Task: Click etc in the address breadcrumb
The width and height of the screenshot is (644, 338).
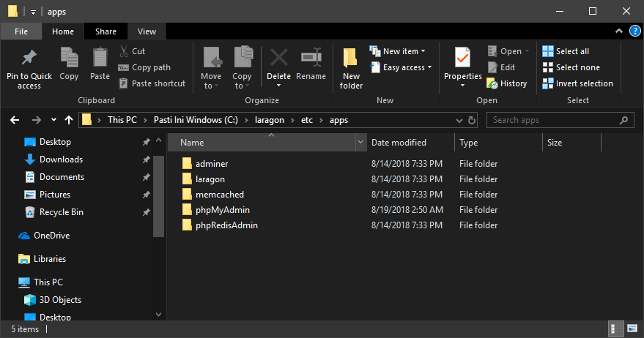Action: 307,120
